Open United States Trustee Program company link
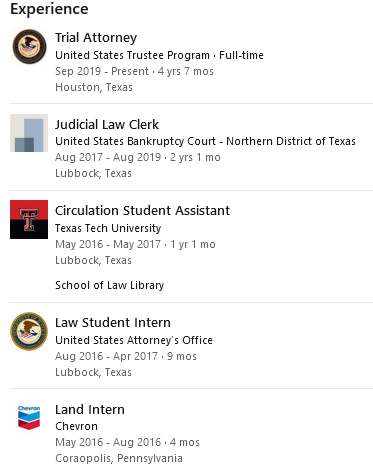Image resolution: width=373 pixels, height=472 pixels. [x=133, y=55]
